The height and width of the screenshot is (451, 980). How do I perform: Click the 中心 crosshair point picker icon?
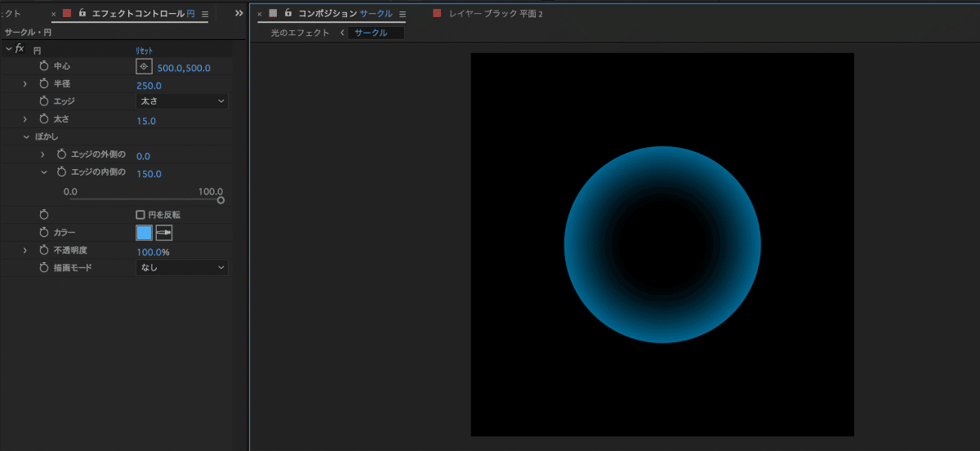144,67
